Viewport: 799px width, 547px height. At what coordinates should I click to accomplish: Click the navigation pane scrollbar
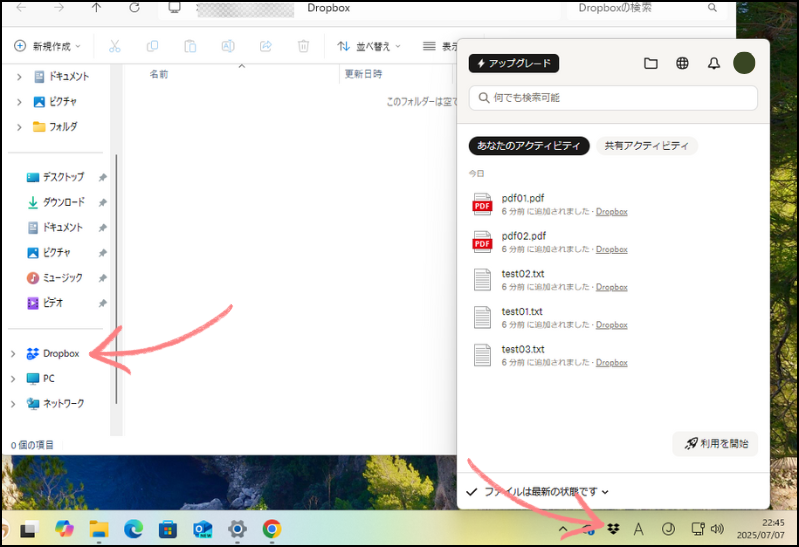116,279
